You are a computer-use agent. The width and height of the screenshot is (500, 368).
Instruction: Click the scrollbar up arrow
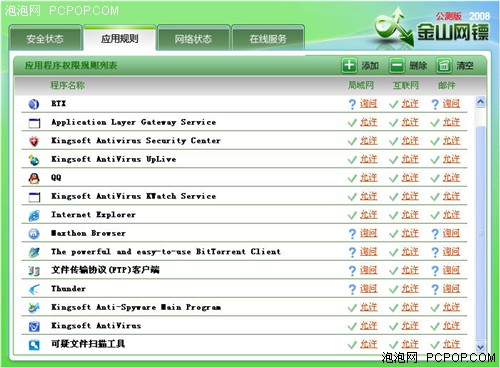[x=480, y=102]
